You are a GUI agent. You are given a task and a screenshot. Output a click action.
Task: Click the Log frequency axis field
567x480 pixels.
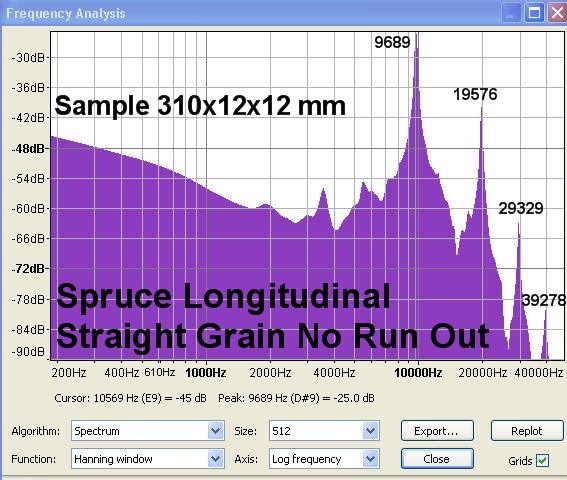316,459
